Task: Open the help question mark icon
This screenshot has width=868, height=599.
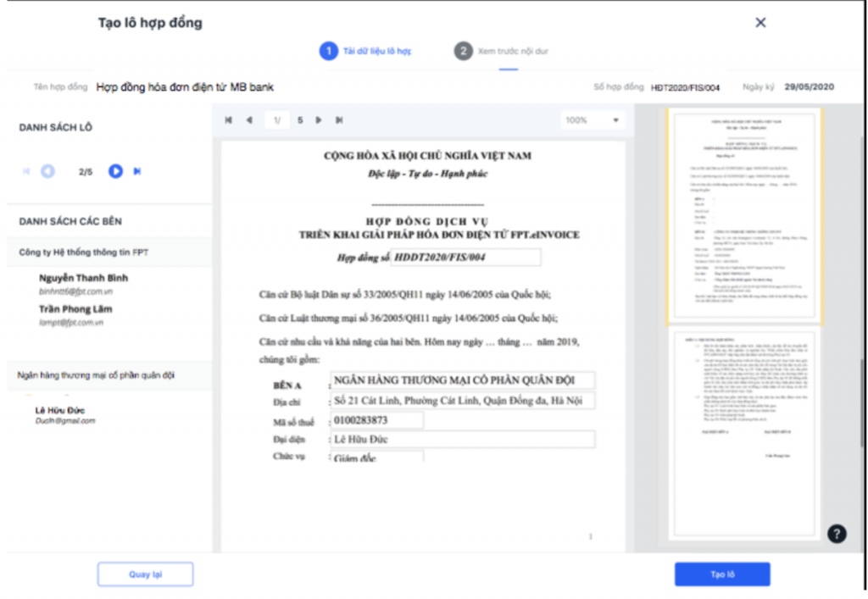Action: (x=837, y=534)
